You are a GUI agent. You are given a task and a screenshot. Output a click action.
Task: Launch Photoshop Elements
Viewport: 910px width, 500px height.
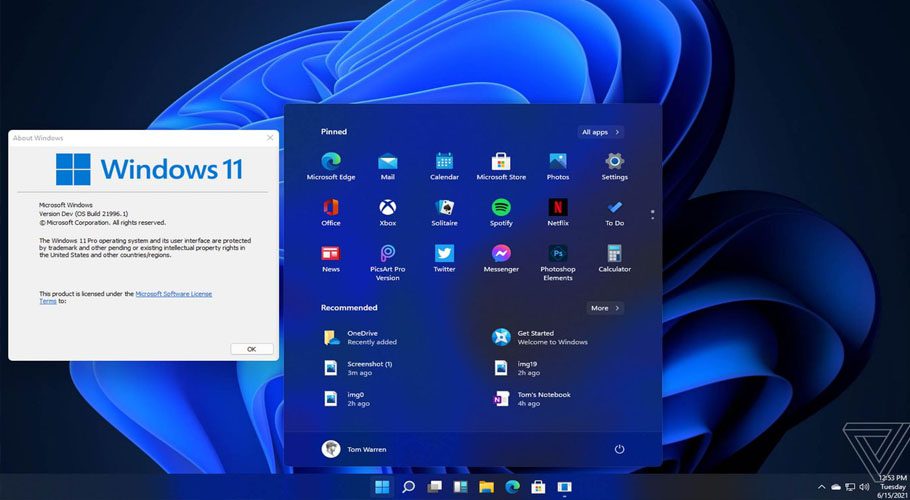[558, 262]
